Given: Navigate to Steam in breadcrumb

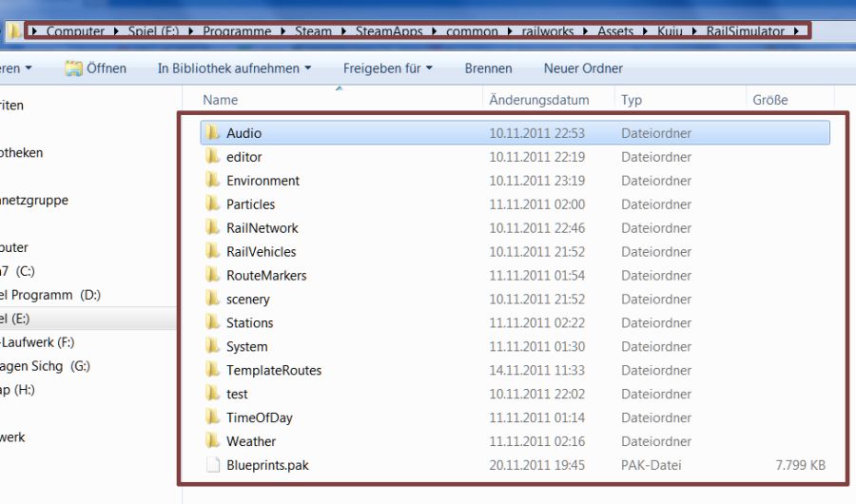Looking at the screenshot, I should [x=313, y=31].
